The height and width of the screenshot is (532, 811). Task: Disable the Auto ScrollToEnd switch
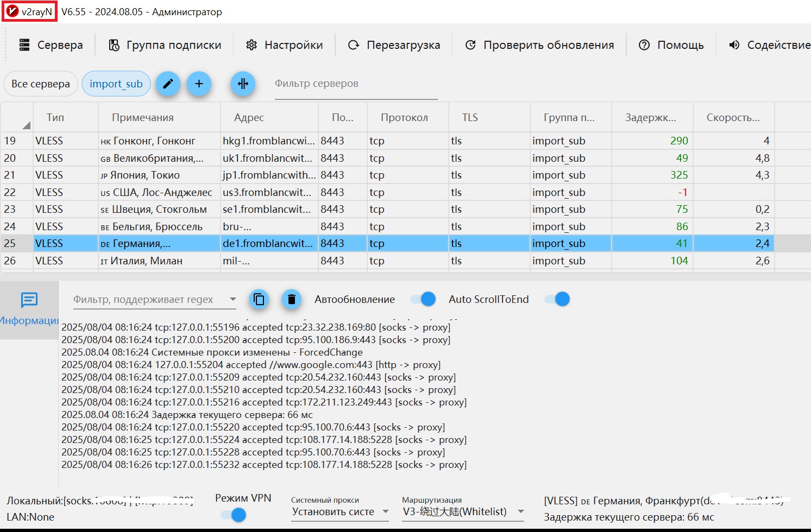pos(557,299)
